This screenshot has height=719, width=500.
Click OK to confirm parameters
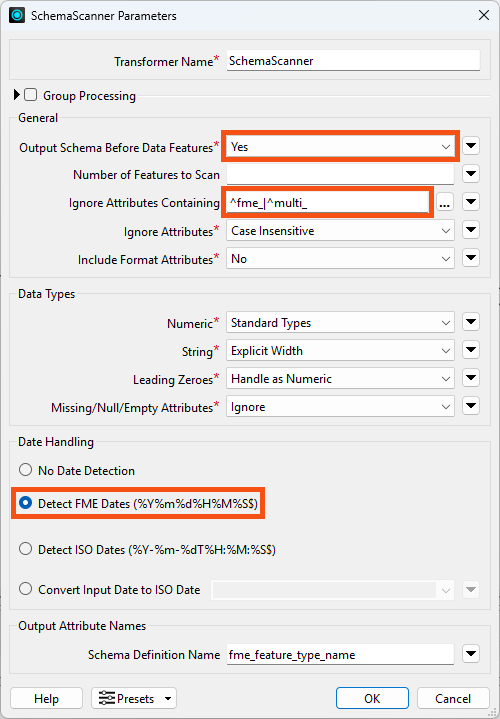[372, 698]
